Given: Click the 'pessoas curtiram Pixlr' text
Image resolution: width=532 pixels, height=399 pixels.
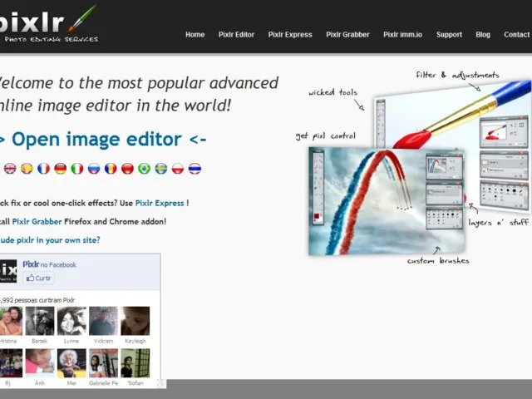Looking at the screenshot, I should coord(44,300).
